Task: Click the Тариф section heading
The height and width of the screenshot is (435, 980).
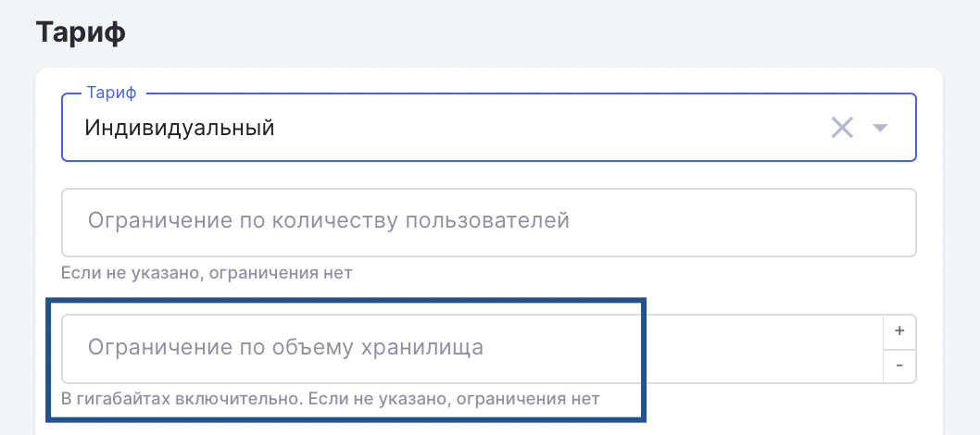Action: [81, 32]
